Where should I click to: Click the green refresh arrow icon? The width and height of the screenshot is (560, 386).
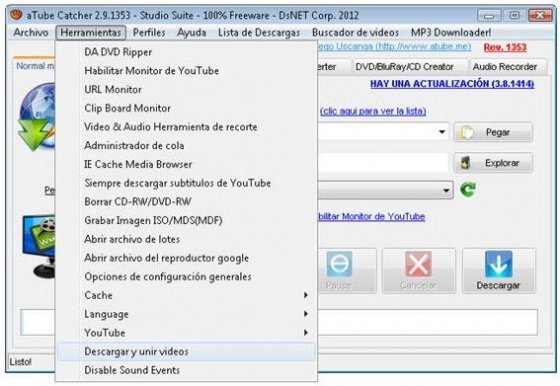[x=468, y=190]
